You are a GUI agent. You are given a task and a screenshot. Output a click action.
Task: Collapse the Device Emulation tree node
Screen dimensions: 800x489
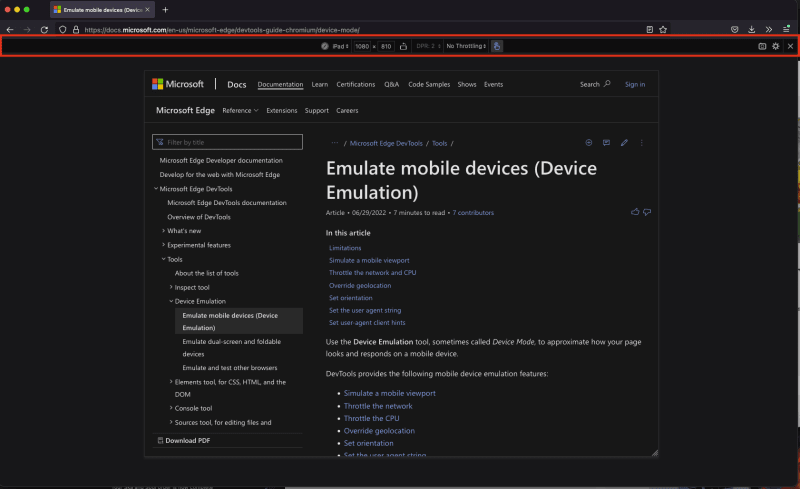(x=171, y=301)
